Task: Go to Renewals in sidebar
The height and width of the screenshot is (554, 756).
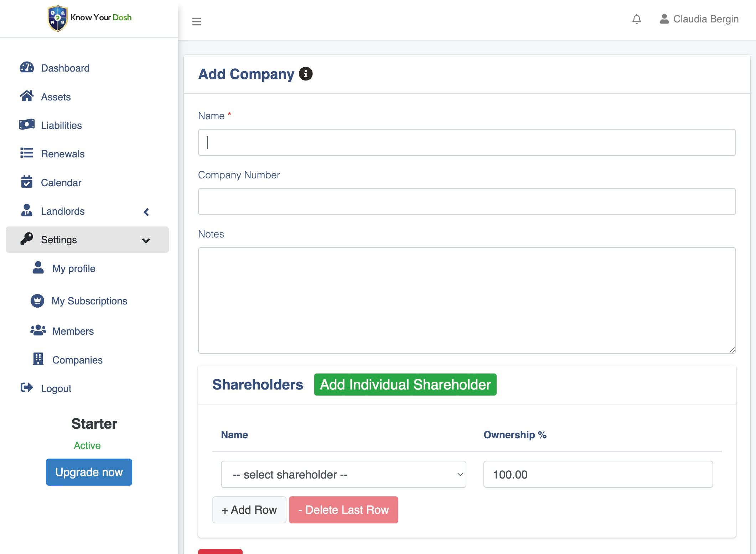Action: click(x=63, y=154)
